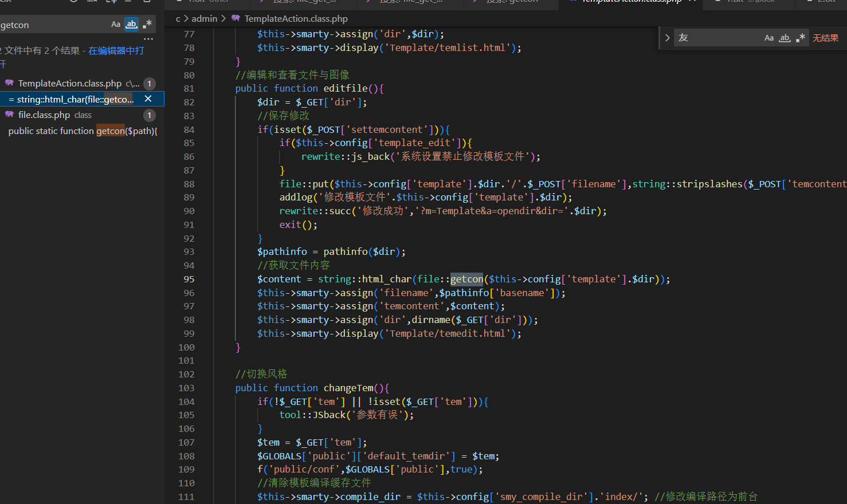The width and height of the screenshot is (847, 504).
Task: Open the public static function getcon match
Action: coord(83,131)
